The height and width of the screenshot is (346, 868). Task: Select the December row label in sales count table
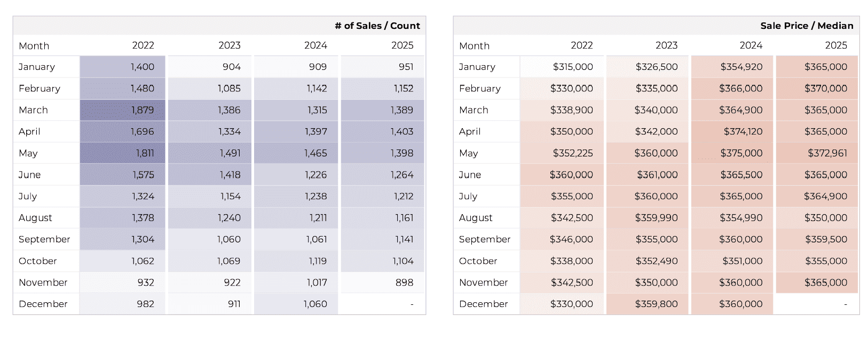point(43,304)
